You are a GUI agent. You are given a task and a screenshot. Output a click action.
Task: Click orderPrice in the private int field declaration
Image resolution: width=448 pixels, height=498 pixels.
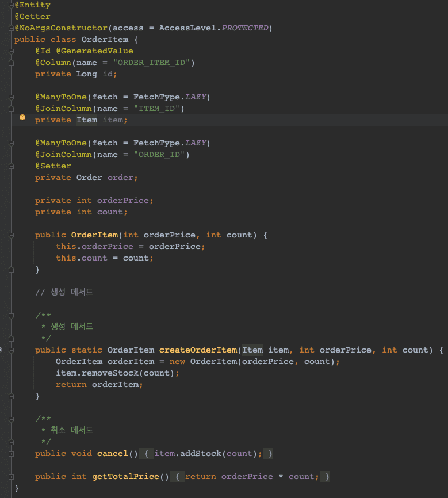tap(123, 200)
